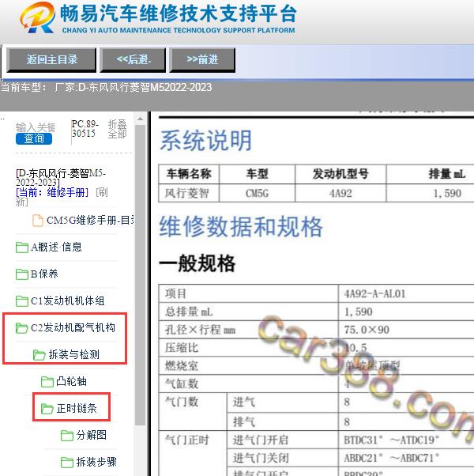Click the 当前车型 vehicle info text
Viewport: 474px width, 476px height.
point(106,88)
